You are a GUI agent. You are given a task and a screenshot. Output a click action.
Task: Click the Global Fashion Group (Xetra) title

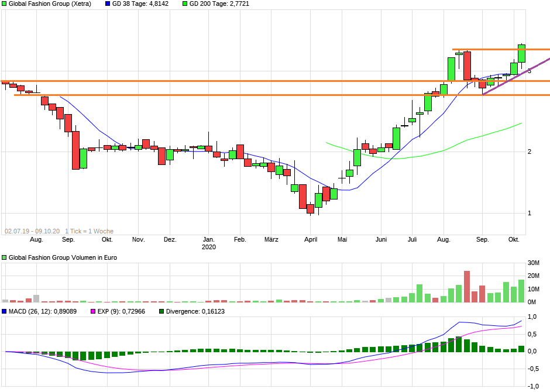point(50,4)
